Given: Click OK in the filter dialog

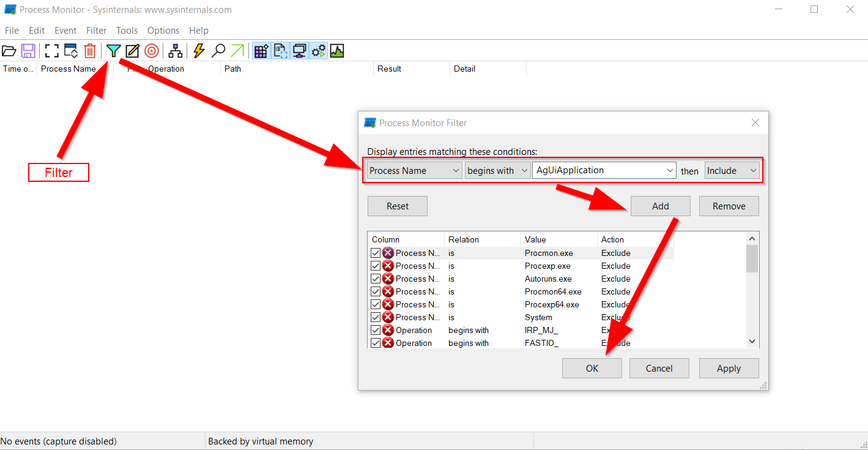Looking at the screenshot, I should tap(592, 369).
